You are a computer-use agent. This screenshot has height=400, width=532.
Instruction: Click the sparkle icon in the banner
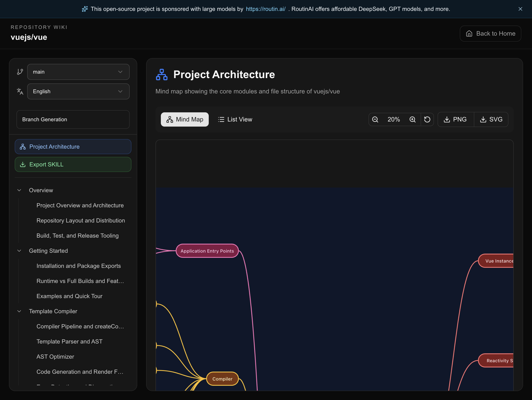pos(85,9)
